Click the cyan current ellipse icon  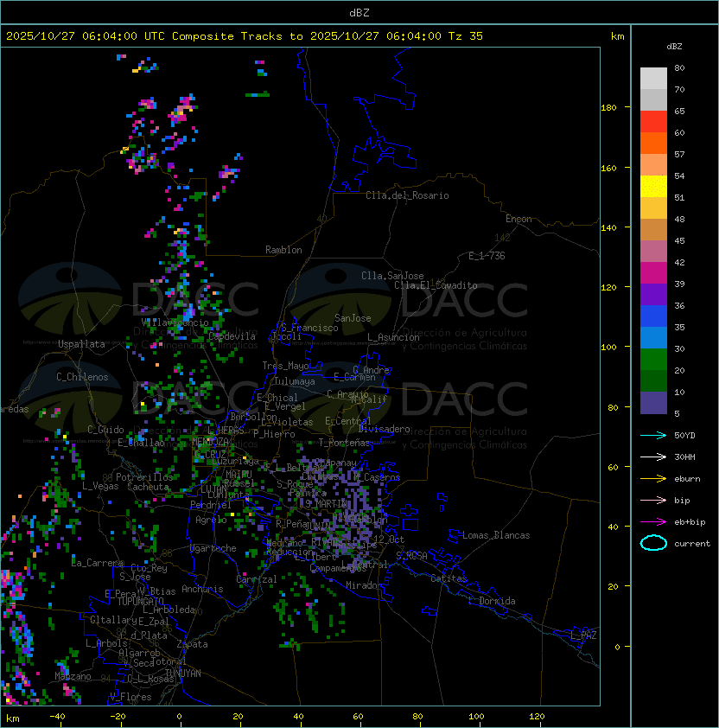pyautogui.click(x=653, y=543)
